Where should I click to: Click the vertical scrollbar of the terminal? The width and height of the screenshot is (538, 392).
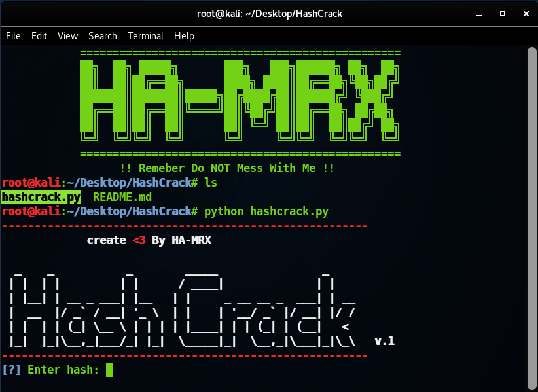coord(532,218)
